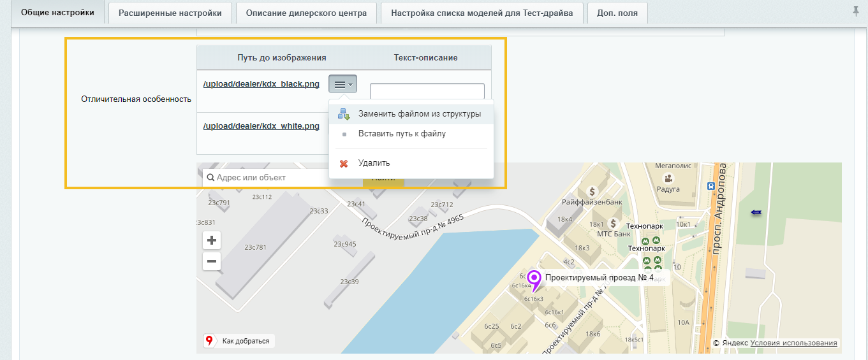Click the Как добраться map button
The width and height of the screenshot is (868, 360).
[239, 342]
